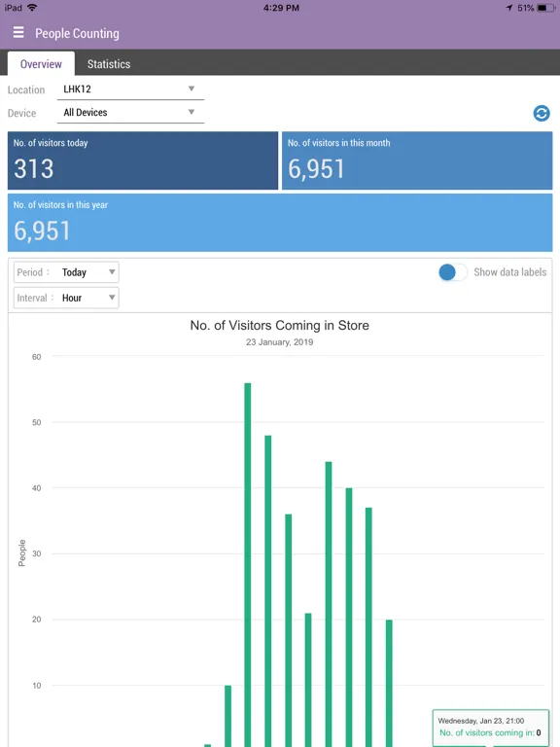
Task: Open the Location dropdown LHK12
Action: [130, 89]
